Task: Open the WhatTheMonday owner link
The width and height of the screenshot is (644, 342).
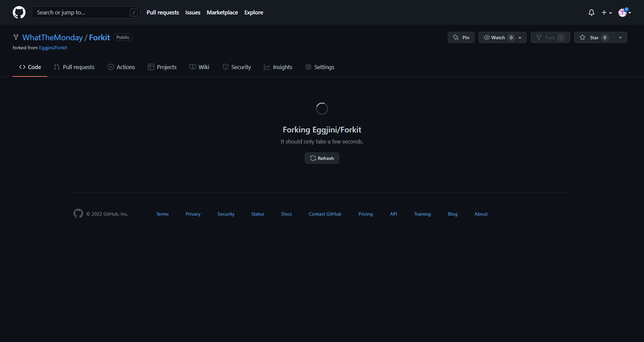Action: pyautogui.click(x=52, y=37)
